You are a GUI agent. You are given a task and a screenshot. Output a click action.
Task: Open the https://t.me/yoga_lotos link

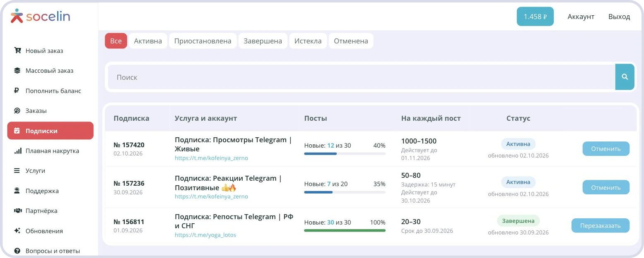pos(205,235)
